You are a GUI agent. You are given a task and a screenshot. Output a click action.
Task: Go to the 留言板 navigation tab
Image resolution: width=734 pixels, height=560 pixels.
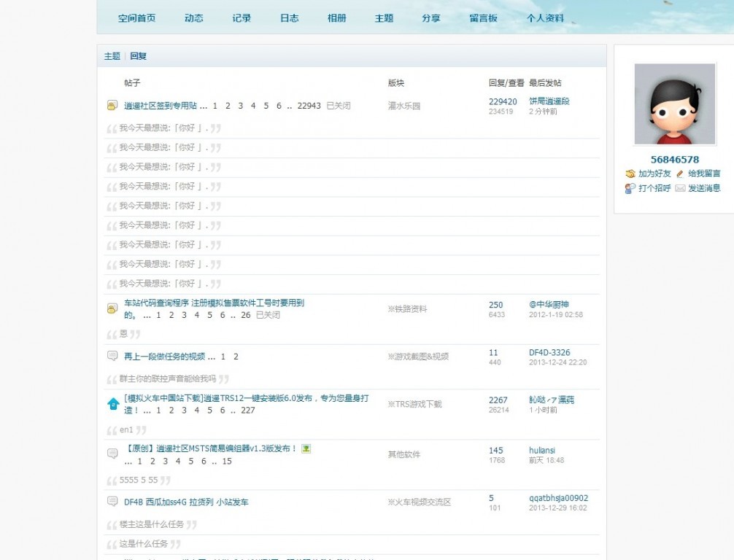pos(483,18)
